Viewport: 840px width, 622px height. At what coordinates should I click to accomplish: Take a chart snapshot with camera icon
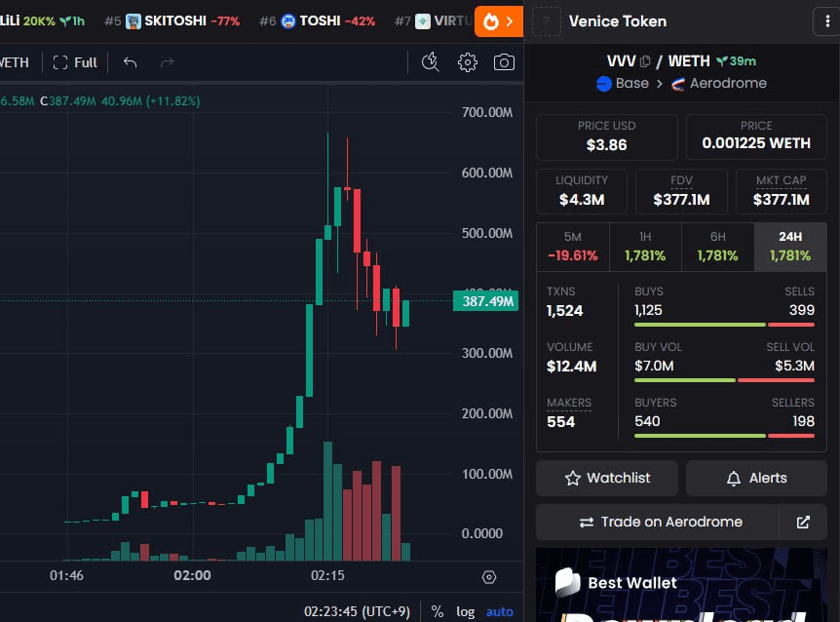[x=504, y=62]
